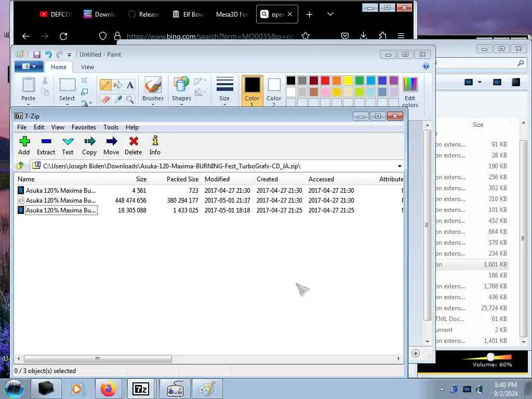This screenshot has height=399, width=532.
Task: Switch to the View tab in Paint
Action: (87, 67)
